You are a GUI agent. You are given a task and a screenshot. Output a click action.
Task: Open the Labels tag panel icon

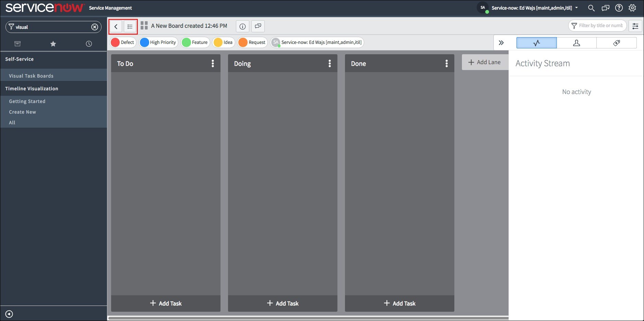[617, 43]
